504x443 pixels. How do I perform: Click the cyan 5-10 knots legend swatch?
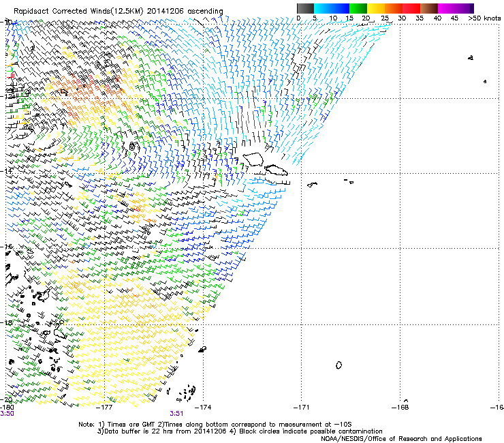(323, 8)
